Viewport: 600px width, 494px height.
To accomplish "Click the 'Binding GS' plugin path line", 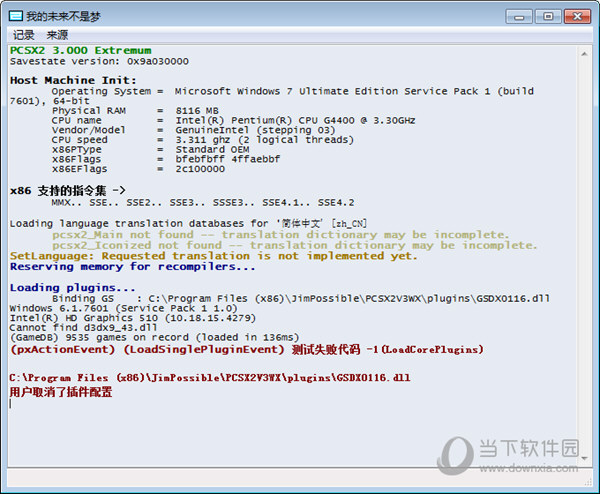I will tap(301, 298).
